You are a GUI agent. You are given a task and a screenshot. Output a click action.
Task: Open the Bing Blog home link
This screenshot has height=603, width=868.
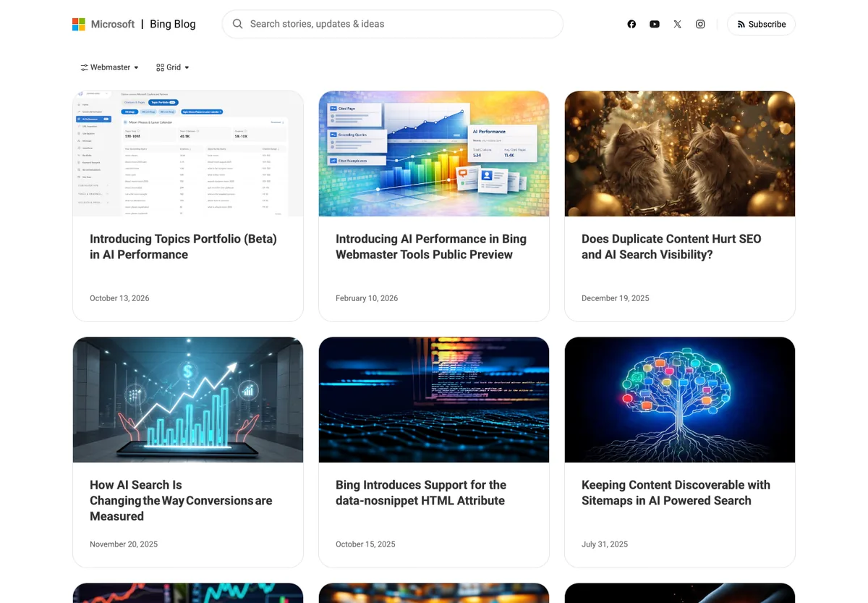[173, 24]
